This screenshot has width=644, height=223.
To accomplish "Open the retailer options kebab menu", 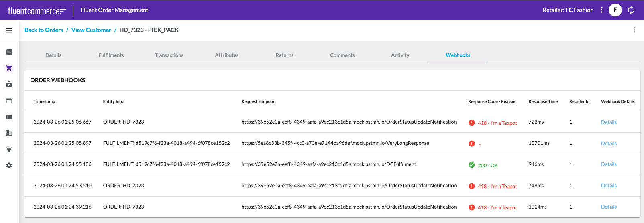I will [x=601, y=10].
